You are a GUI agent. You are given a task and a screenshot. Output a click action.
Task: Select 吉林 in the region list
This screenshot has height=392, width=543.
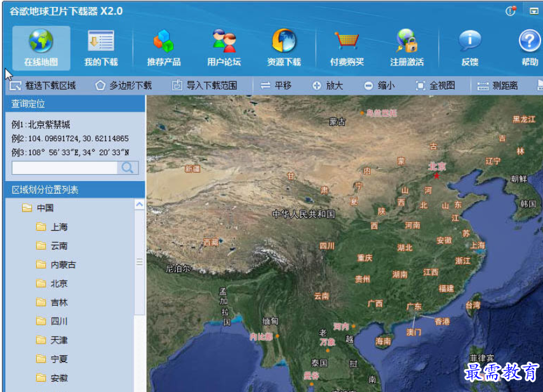(x=59, y=302)
